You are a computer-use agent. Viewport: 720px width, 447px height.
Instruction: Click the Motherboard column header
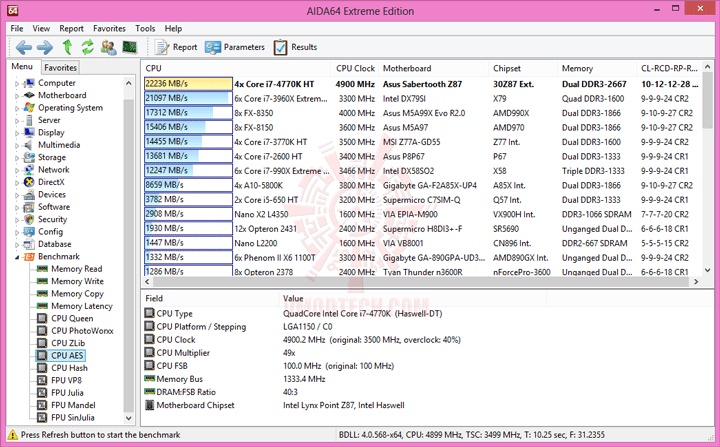tap(433, 68)
